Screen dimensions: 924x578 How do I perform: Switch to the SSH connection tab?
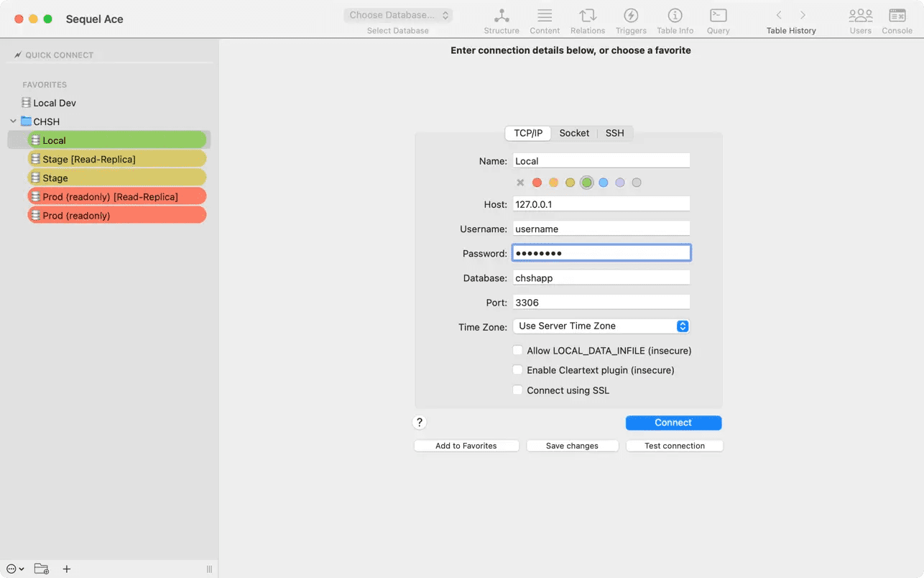pyautogui.click(x=614, y=133)
